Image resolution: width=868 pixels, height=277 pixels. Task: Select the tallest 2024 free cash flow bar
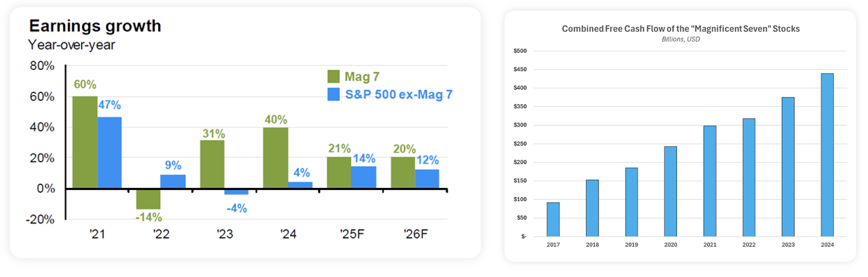click(x=827, y=154)
